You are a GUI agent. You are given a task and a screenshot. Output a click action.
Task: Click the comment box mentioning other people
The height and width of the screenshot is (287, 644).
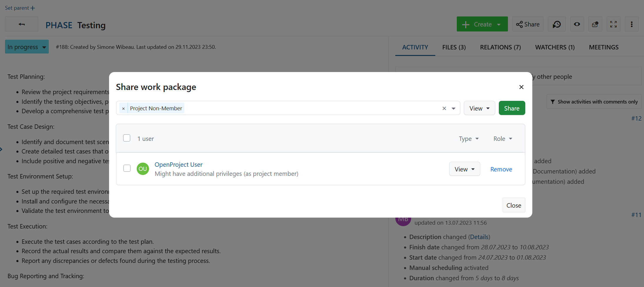(518, 76)
